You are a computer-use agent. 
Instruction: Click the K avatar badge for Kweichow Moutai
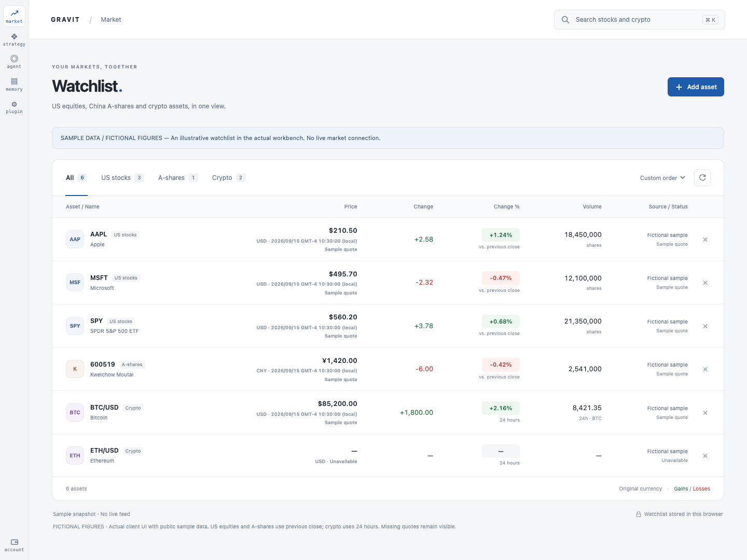pos(75,369)
